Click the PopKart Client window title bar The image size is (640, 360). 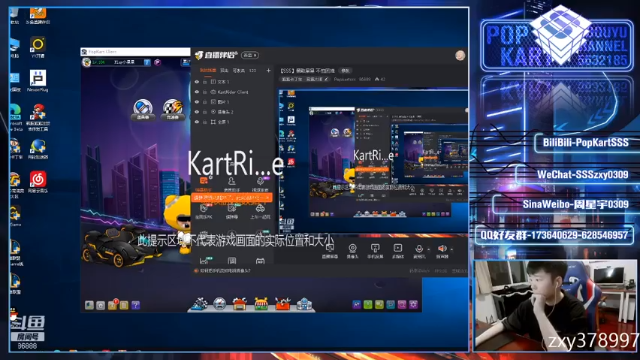[x=135, y=52]
